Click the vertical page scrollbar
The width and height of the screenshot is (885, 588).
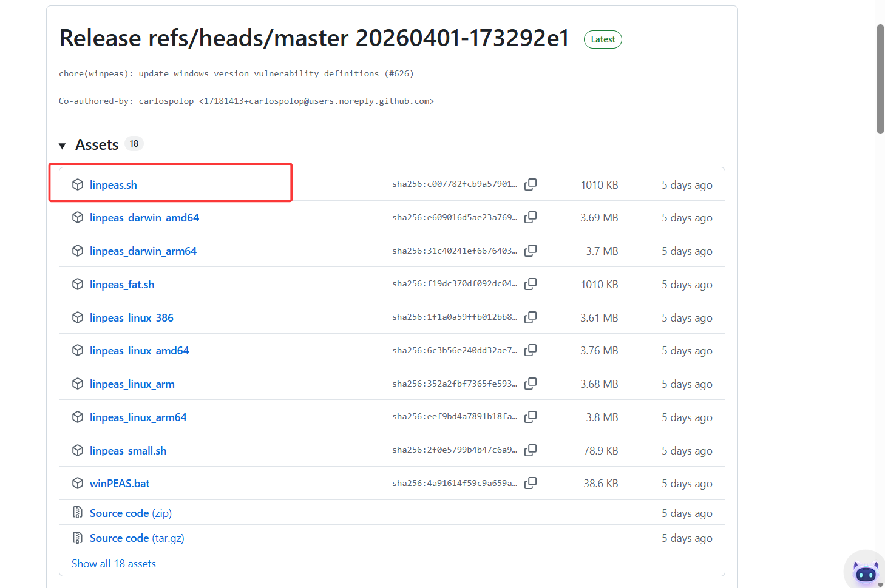click(880, 79)
